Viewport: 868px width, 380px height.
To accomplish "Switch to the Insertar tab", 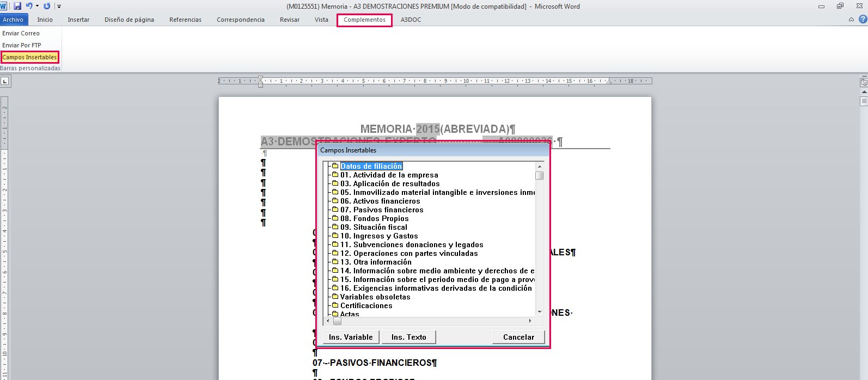I will pyautogui.click(x=78, y=20).
